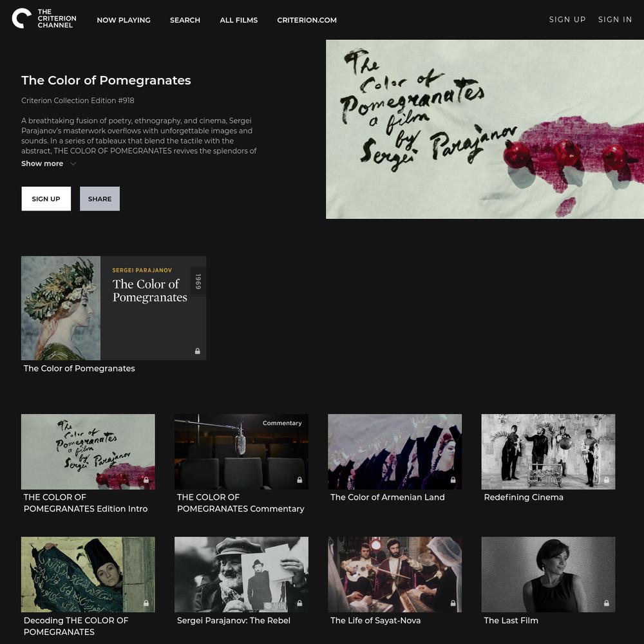The height and width of the screenshot is (644, 644).
Task: Click lock icon on Sergei Parajanov: The Rebel
Action: click(x=300, y=603)
